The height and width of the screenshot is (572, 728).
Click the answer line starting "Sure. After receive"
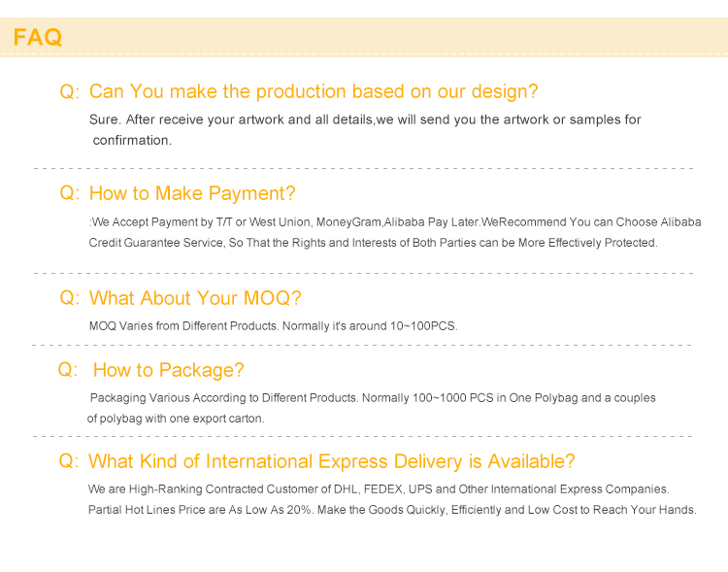(x=365, y=120)
